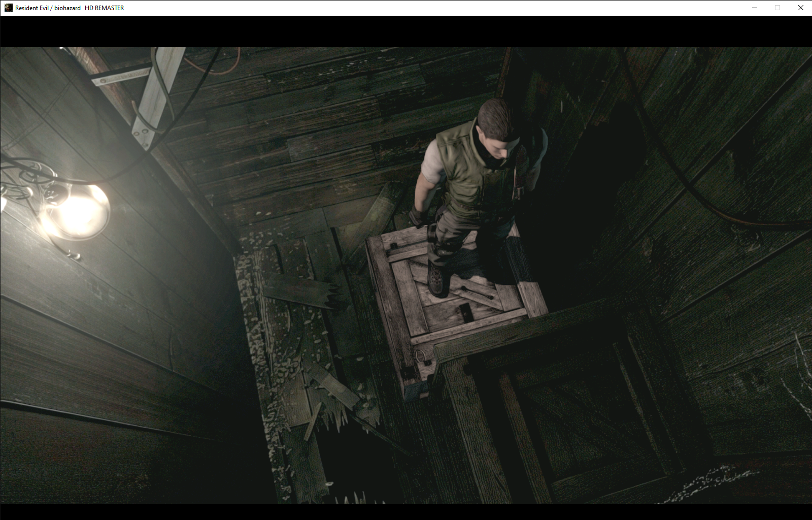Minimize the Resident Evil game window

754,8
